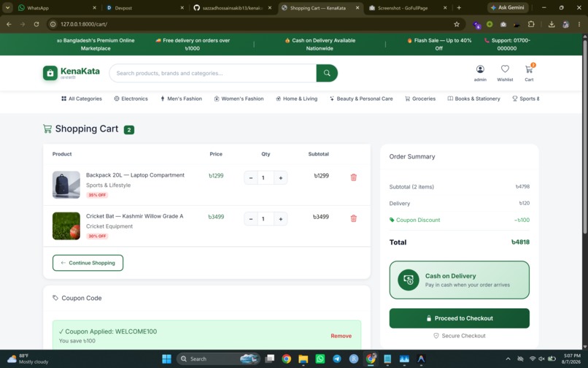Open weather widget Mostly cloudy

point(28,359)
